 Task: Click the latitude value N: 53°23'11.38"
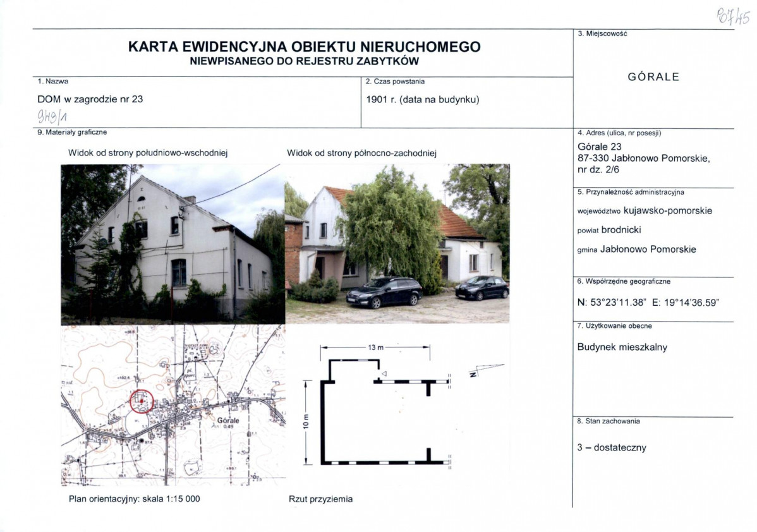click(611, 303)
